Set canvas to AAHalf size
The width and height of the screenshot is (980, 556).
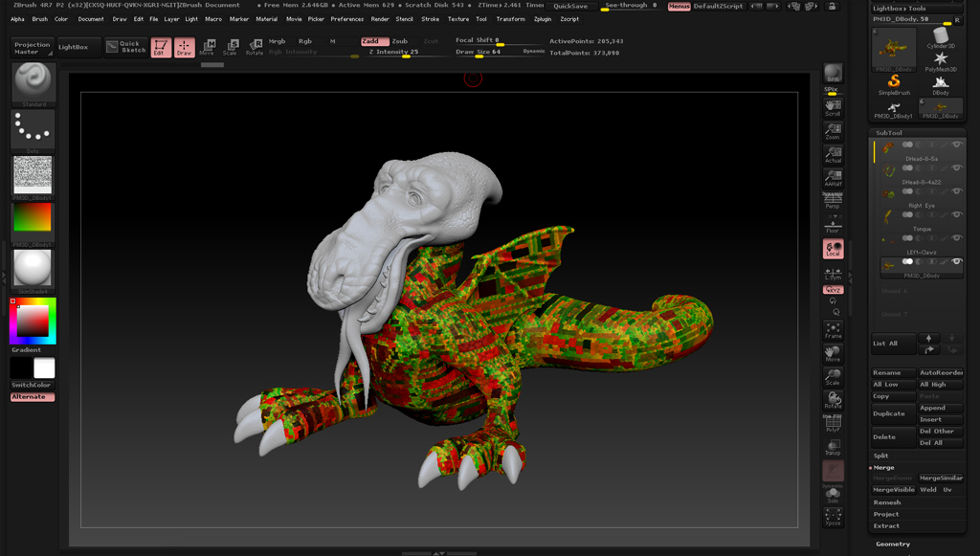point(834,178)
